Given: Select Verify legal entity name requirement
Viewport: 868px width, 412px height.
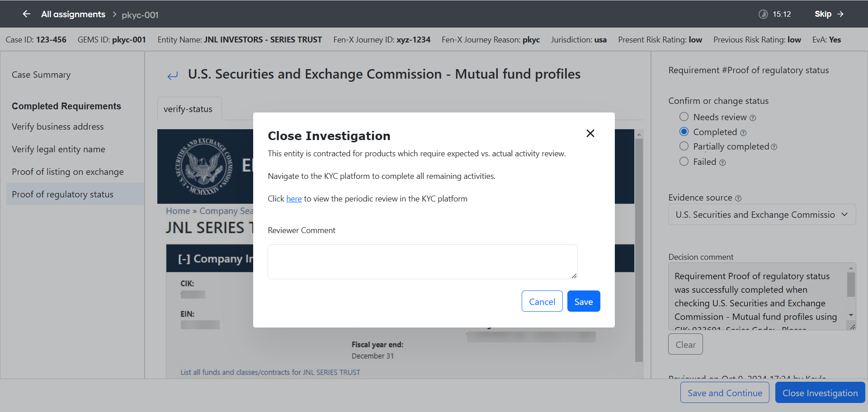Looking at the screenshot, I should click(x=58, y=149).
